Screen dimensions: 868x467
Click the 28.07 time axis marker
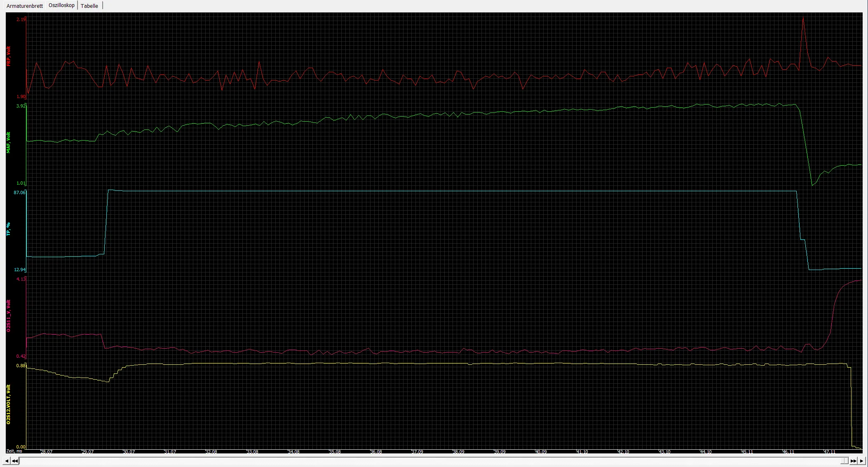tap(46, 452)
